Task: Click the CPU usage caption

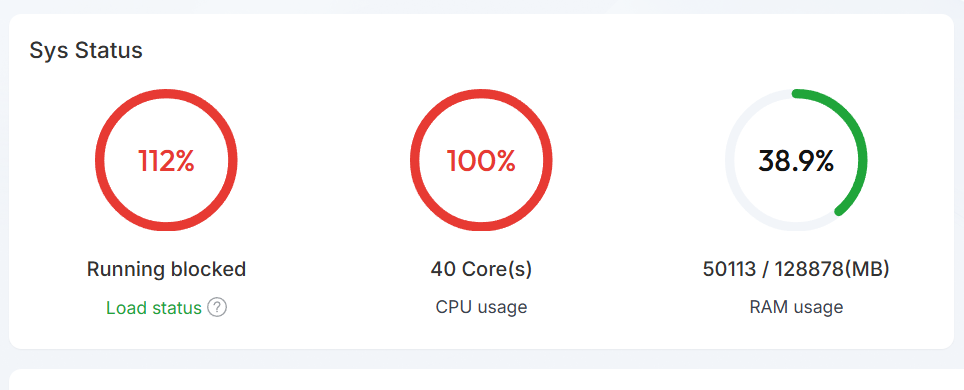Action: (481, 307)
